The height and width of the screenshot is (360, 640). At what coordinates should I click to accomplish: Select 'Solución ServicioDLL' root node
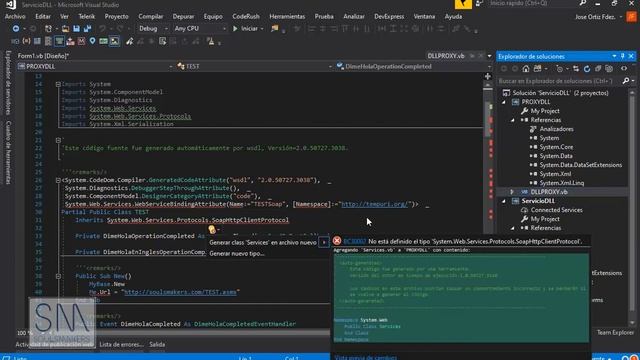click(x=560, y=93)
